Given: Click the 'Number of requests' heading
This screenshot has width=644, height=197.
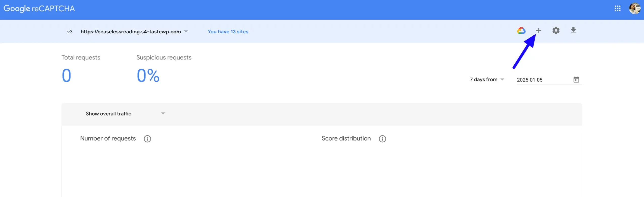Looking at the screenshot, I should 108,139.
